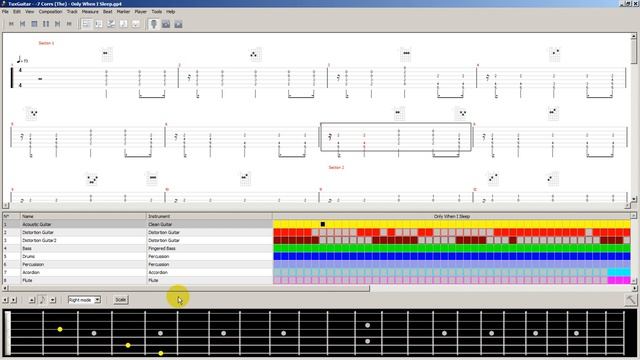Select the Bass track row
The height and width of the screenshot is (360, 640).
click(x=137, y=248)
